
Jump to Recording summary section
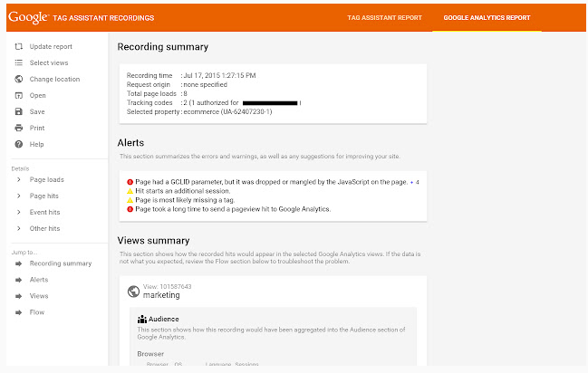[x=61, y=263]
